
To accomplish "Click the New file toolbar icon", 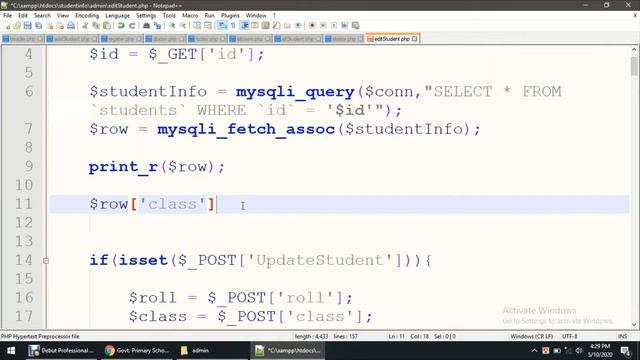I will click(7, 26).
